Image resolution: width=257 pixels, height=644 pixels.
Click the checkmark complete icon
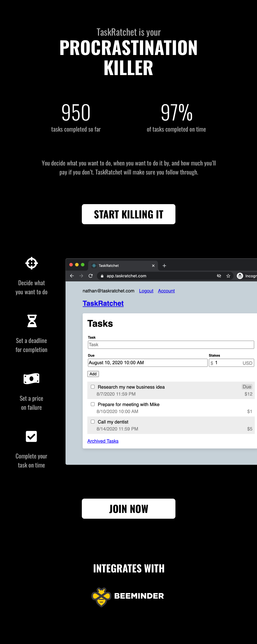[x=31, y=436]
